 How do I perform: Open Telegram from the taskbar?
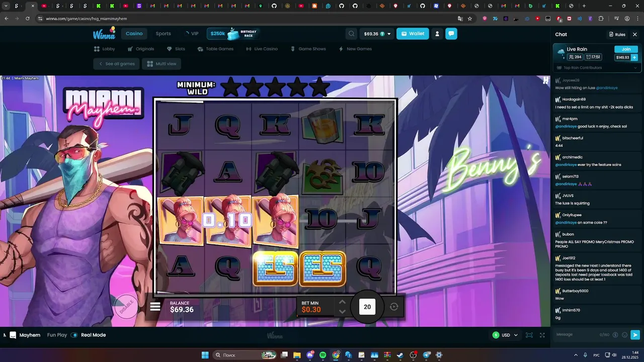tap(427, 355)
